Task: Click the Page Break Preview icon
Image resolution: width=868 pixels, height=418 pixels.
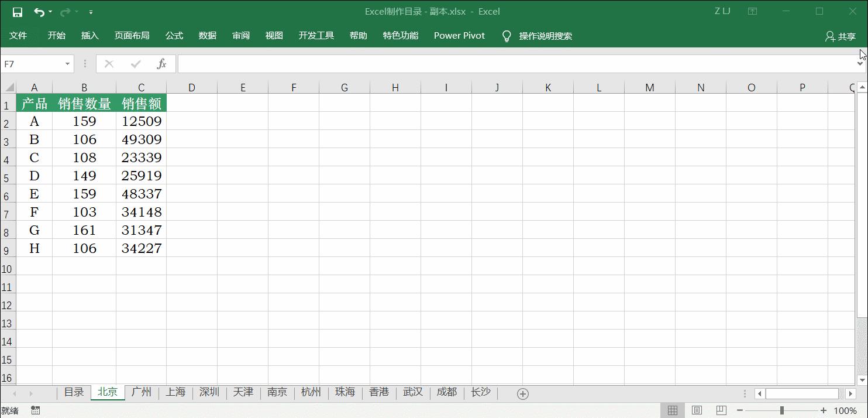Action: [x=721, y=410]
